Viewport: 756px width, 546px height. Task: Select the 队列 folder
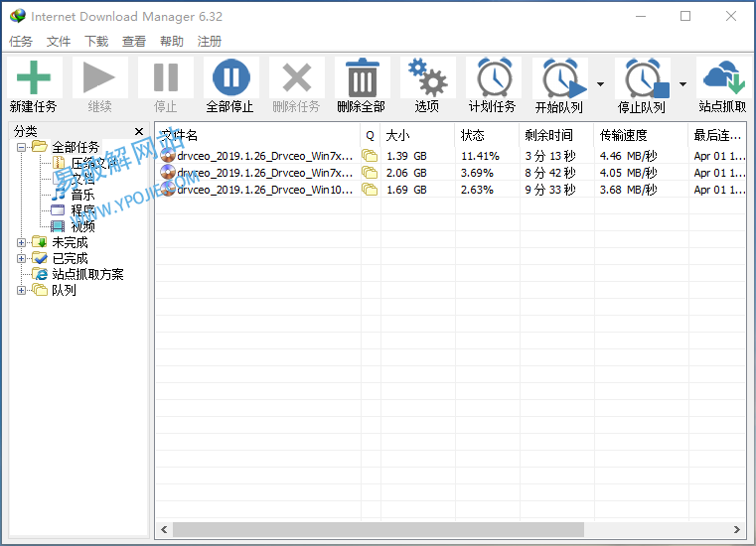pos(64,290)
